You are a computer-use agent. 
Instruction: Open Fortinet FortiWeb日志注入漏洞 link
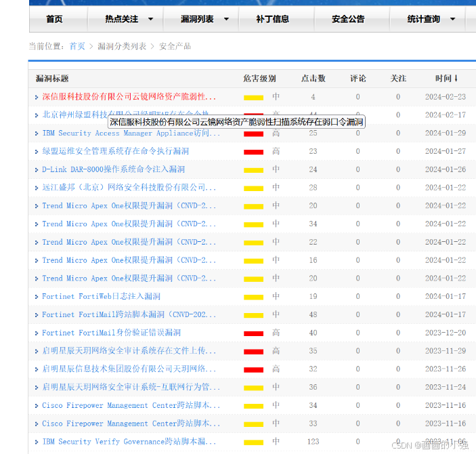[x=101, y=296]
